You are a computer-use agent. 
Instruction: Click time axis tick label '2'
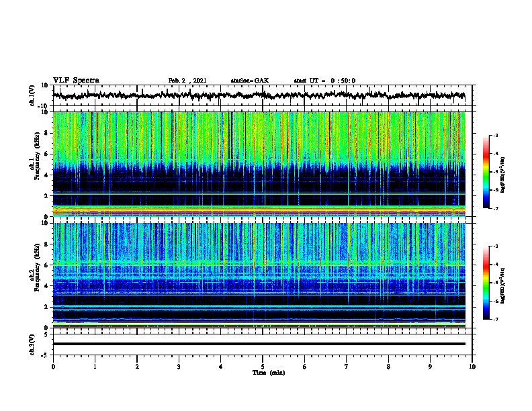pyautogui.click(x=137, y=367)
